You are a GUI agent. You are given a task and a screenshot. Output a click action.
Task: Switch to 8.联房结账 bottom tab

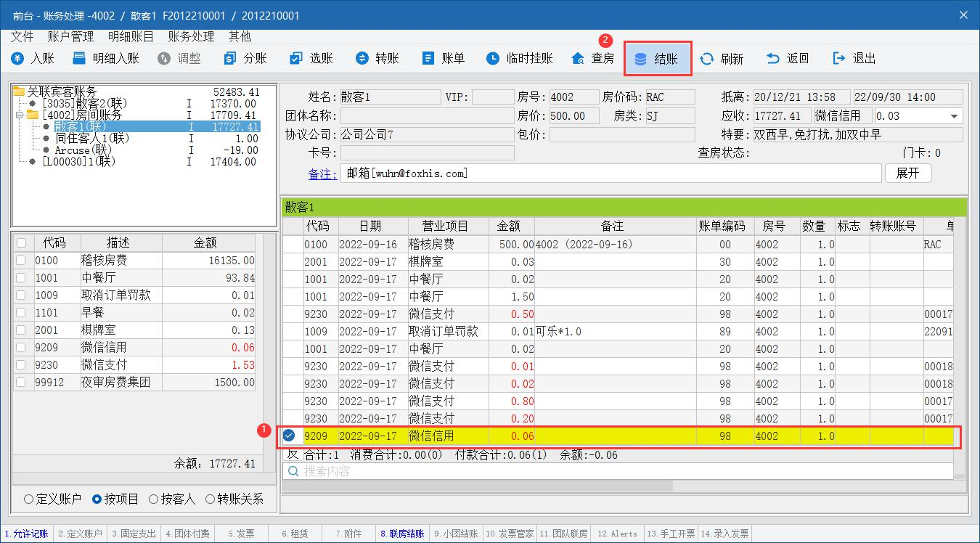coord(402,534)
